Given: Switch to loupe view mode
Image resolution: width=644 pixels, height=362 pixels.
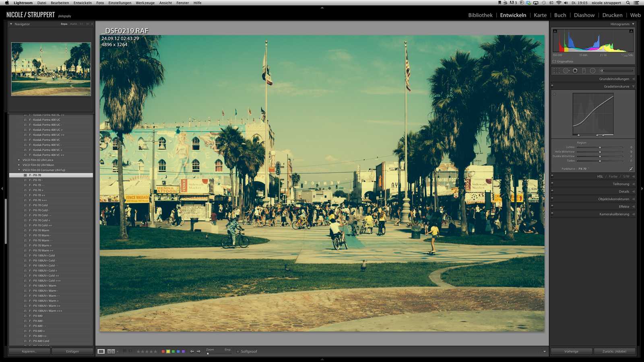Looking at the screenshot, I should pyautogui.click(x=101, y=352).
